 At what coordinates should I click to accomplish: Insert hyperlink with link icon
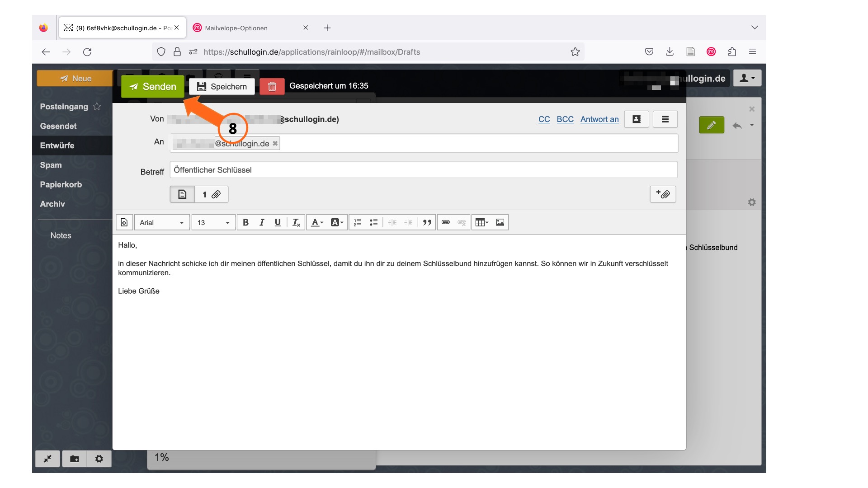click(x=446, y=222)
